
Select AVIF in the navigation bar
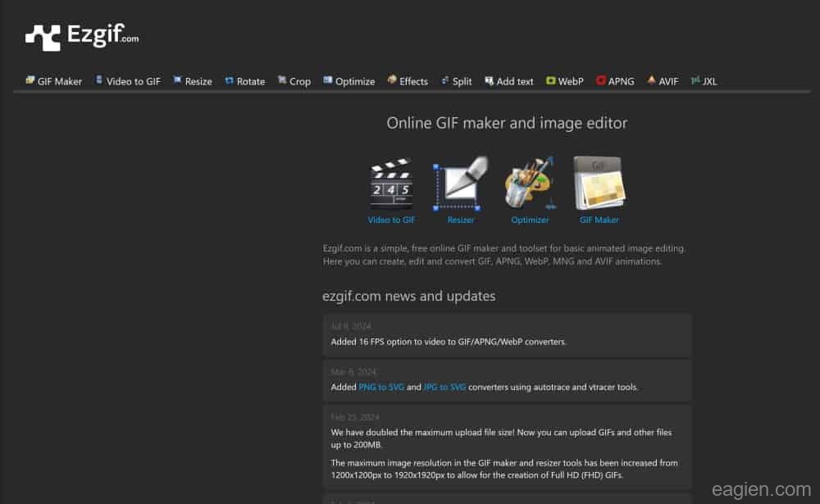coord(663,81)
